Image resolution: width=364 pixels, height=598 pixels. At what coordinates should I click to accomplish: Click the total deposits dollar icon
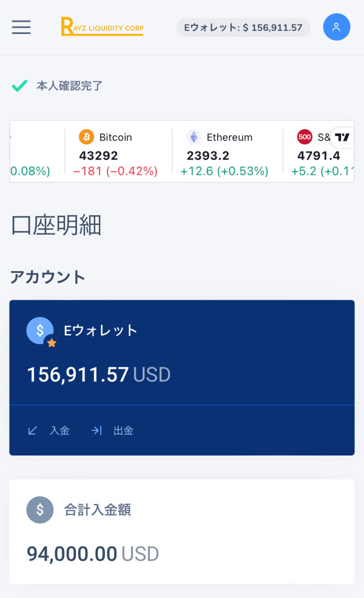[40, 509]
